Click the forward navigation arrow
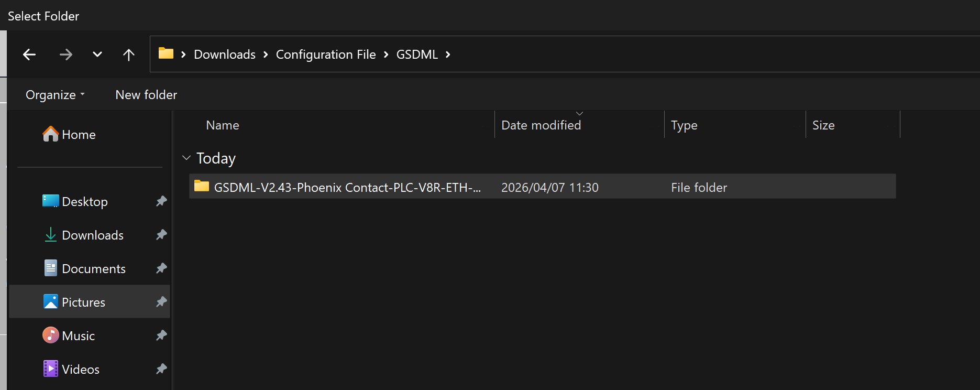Image resolution: width=980 pixels, height=390 pixels. [x=66, y=55]
